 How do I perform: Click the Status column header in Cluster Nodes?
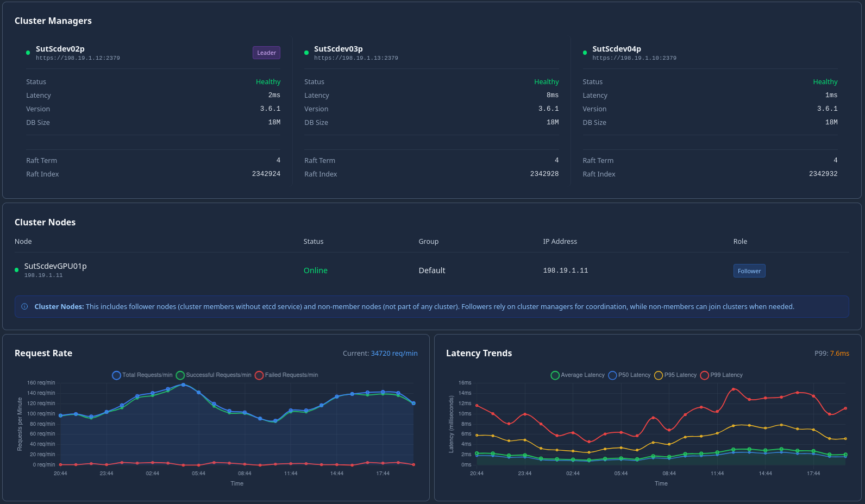click(314, 242)
